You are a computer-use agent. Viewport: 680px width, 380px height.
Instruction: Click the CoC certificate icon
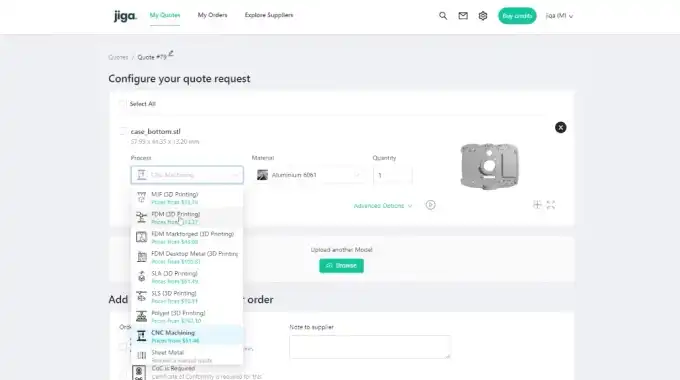pos(139,373)
